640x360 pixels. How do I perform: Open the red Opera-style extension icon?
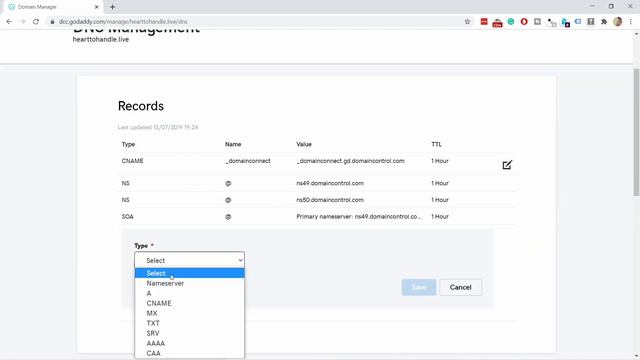pos(524,22)
